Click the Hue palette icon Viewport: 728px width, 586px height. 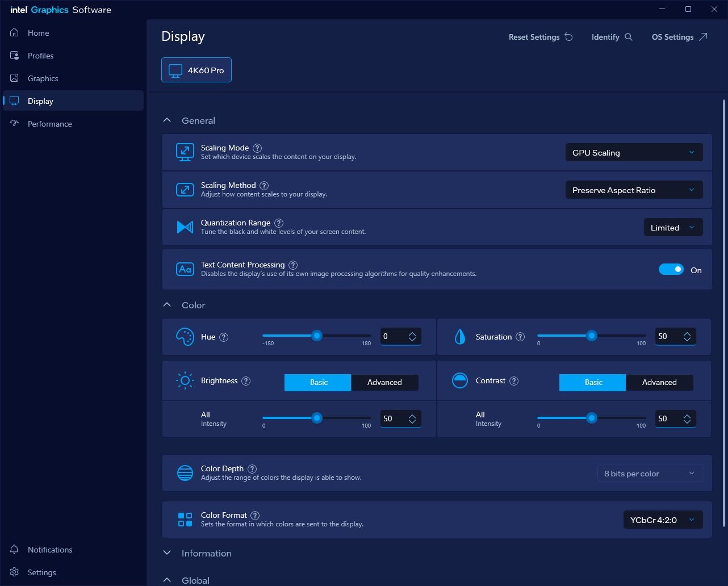[x=185, y=337]
